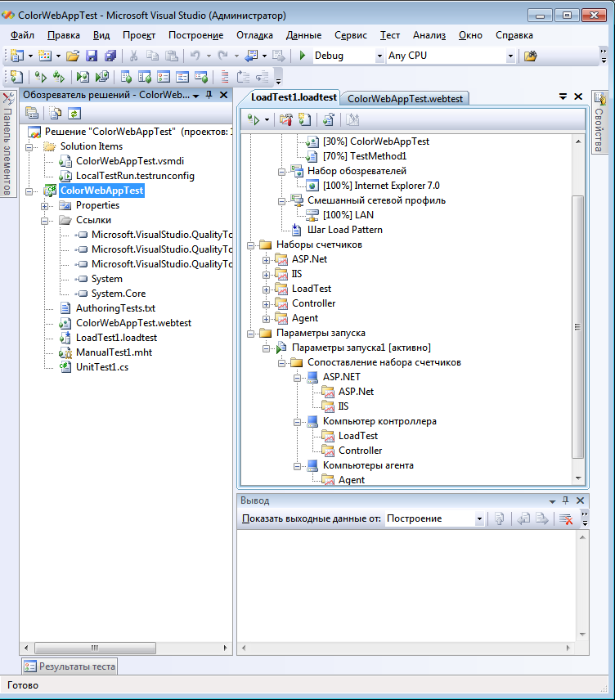This screenshot has width=615, height=700.
Task: Click the load test tree vertical scrollbar thumb
Action: click(x=577, y=327)
